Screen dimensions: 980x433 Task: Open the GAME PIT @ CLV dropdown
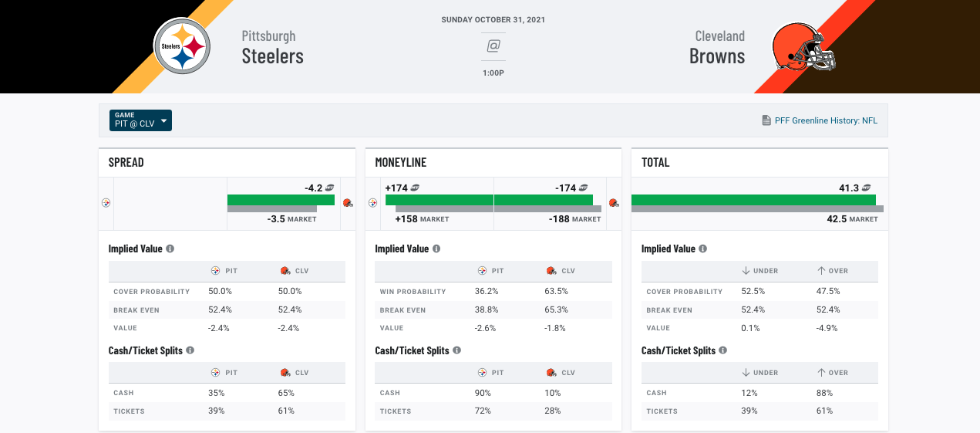coord(140,120)
